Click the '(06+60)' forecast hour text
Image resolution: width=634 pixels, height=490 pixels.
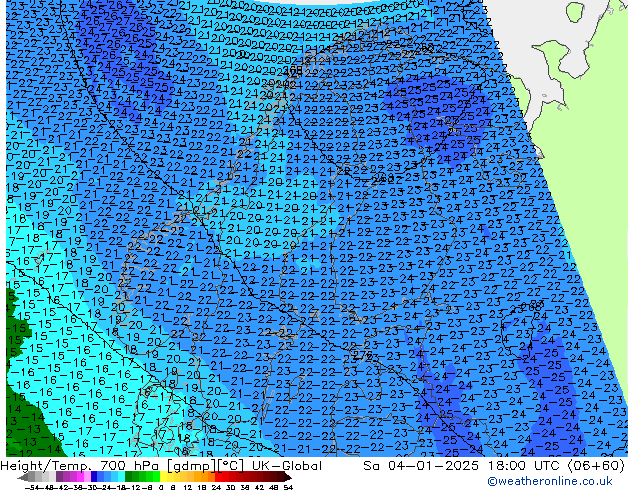coord(597,466)
